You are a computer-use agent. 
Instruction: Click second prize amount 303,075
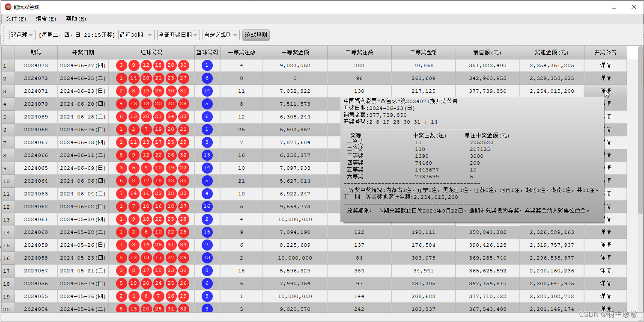[423, 258]
